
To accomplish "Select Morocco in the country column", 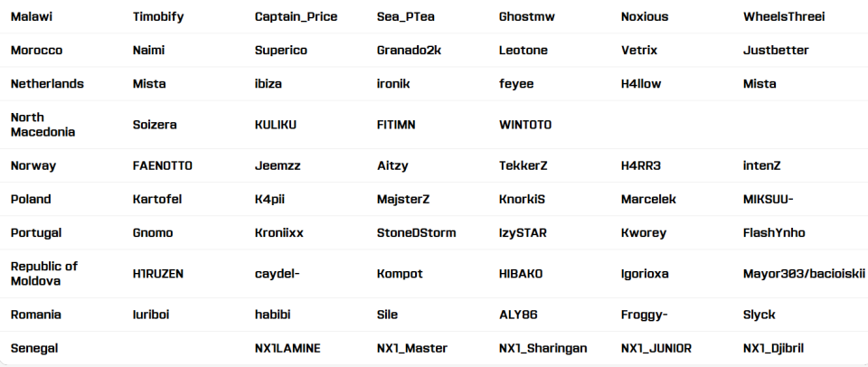I will pos(36,51).
